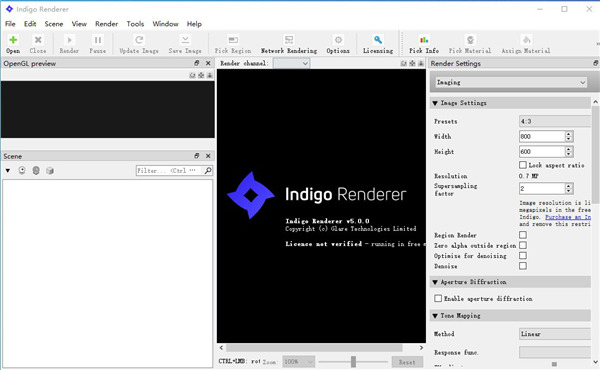Check Enable aperture diffraction

(438, 298)
